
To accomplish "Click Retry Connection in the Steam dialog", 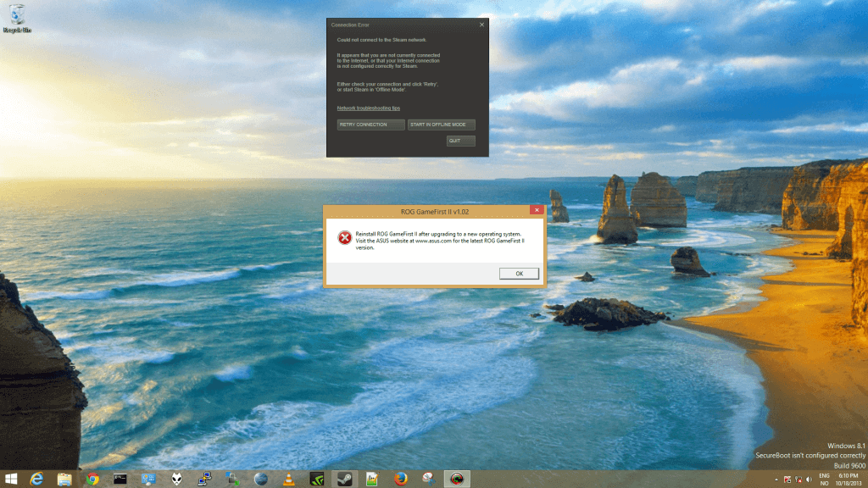I will click(371, 125).
